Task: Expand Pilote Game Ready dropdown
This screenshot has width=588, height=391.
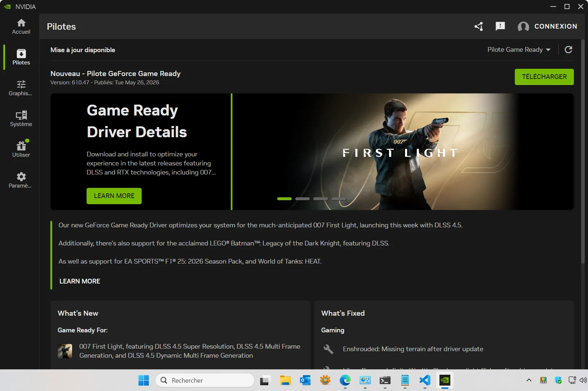Action: coord(519,50)
